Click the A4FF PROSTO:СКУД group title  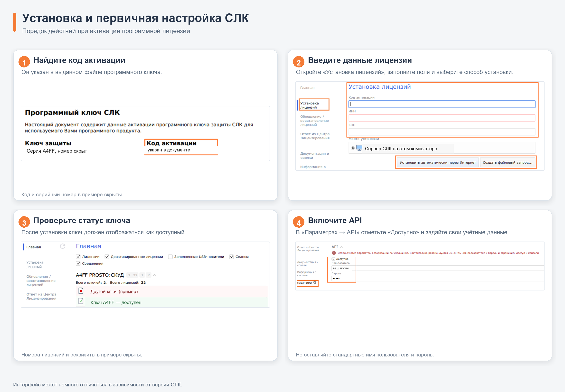click(100, 275)
